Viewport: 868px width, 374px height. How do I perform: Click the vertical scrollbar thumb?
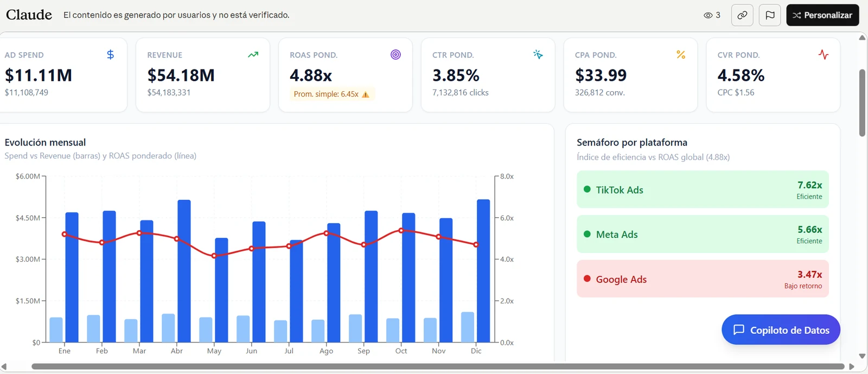pos(862,103)
